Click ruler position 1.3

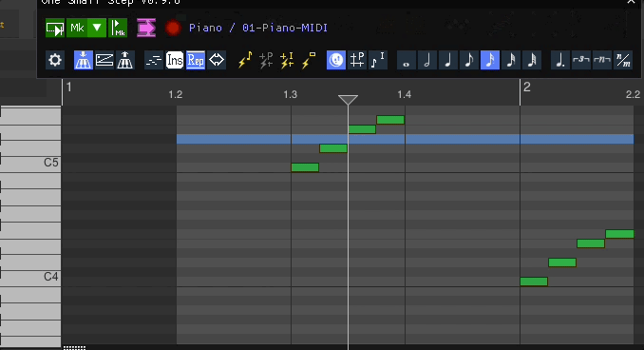[290, 94]
